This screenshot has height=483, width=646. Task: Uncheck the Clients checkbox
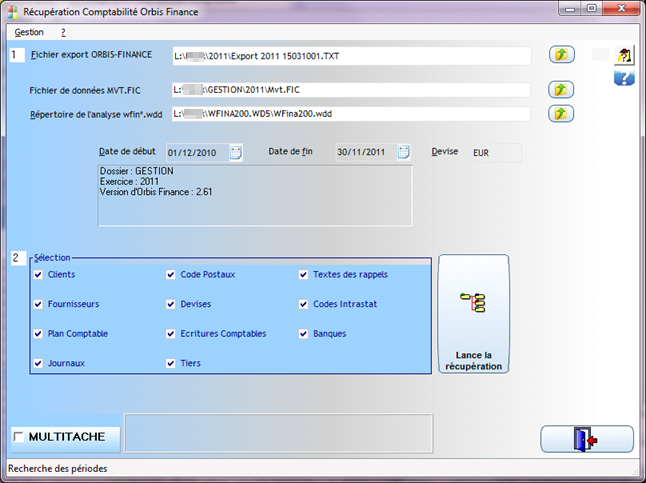click(x=38, y=275)
